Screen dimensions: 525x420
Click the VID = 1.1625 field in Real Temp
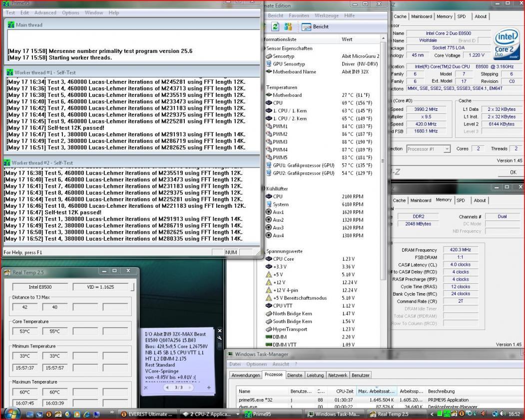click(x=100, y=287)
